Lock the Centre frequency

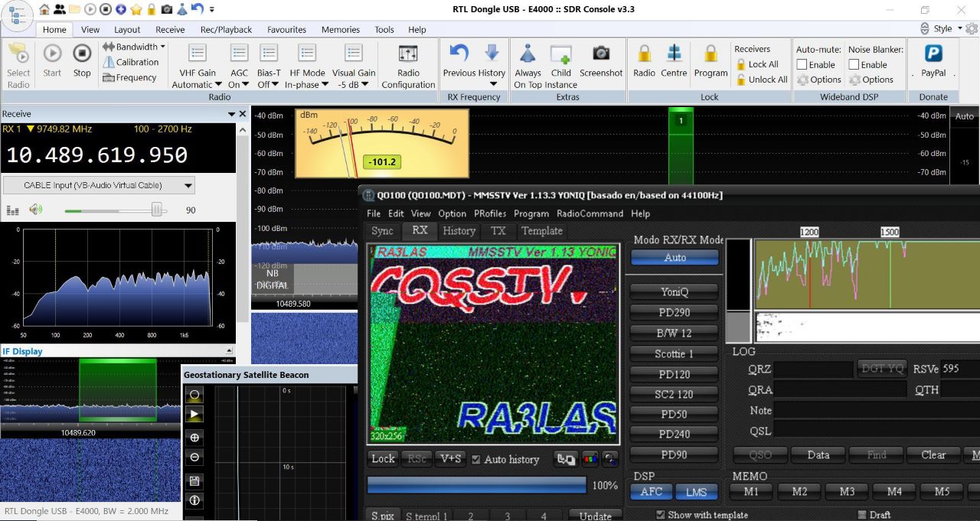coord(674,61)
